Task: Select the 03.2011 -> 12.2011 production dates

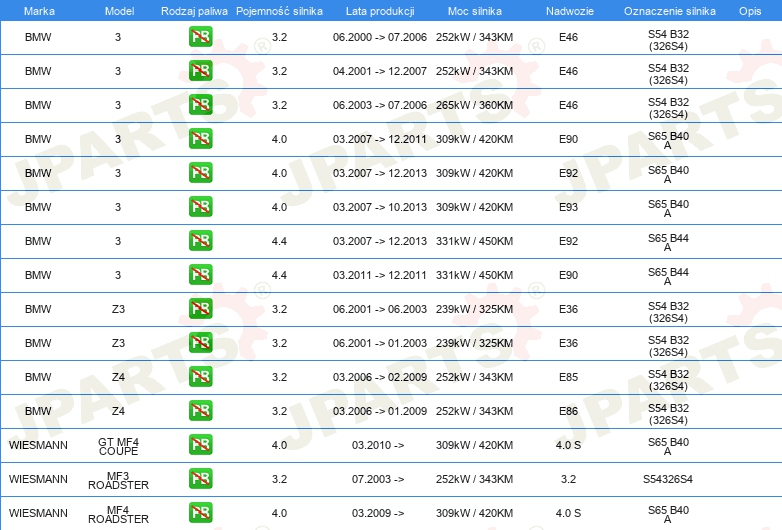Action: tap(380, 275)
